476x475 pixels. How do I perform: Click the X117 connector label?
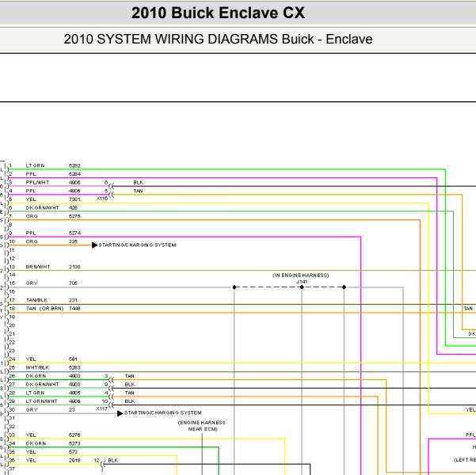click(x=101, y=408)
